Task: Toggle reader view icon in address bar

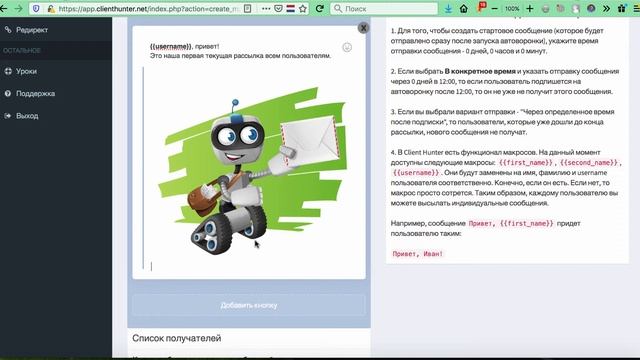Action: [x=247, y=8]
